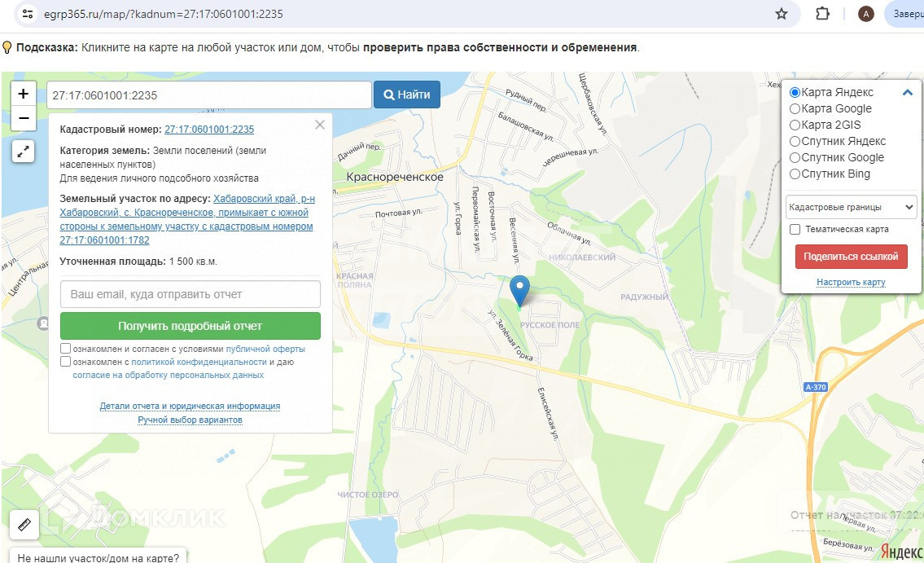View site information icon in address bar
Image resolution: width=924 pixels, height=563 pixels.
[27, 14]
